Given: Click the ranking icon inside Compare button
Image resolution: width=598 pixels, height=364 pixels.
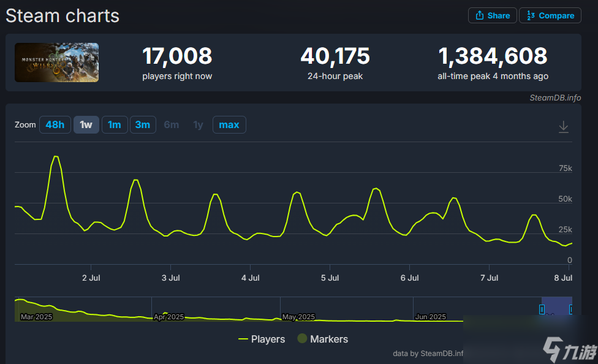Looking at the screenshot, I should click(x=531, y=15).
